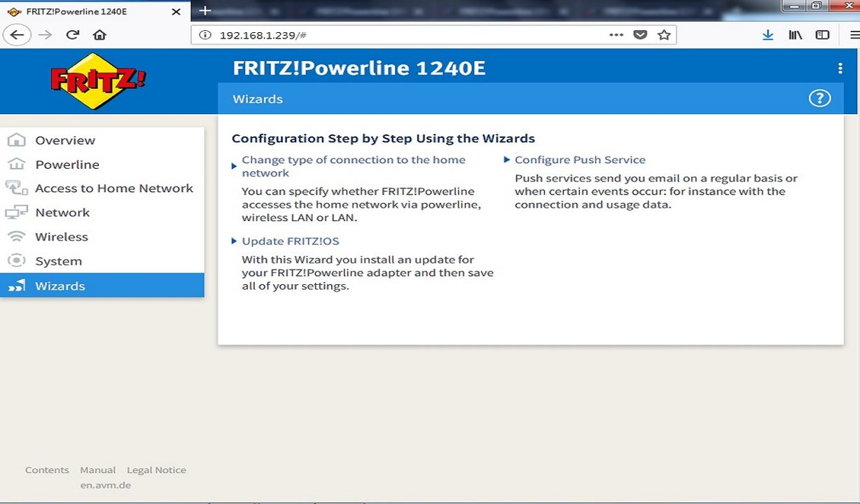860x504 pixels.
Task: Maximize the browser window
Action: (815, 6)
